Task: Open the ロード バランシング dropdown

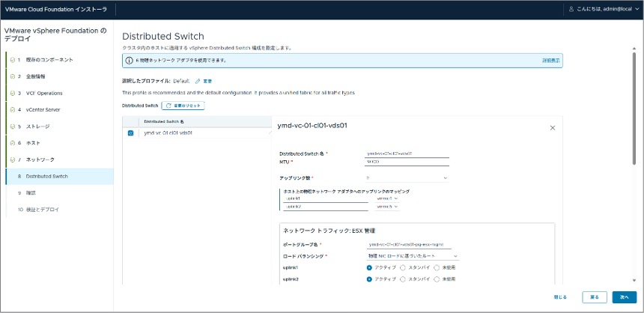Action: (x=413, y=256)
